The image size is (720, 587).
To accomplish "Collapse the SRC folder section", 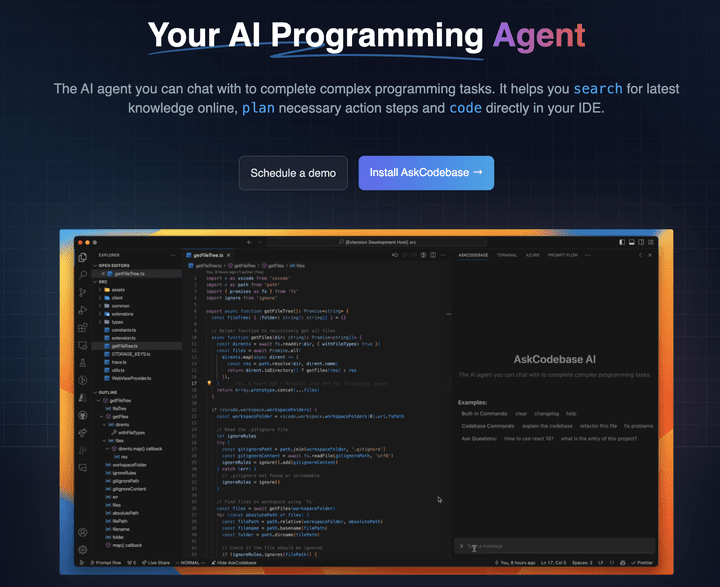I will [x=95, y=282].
